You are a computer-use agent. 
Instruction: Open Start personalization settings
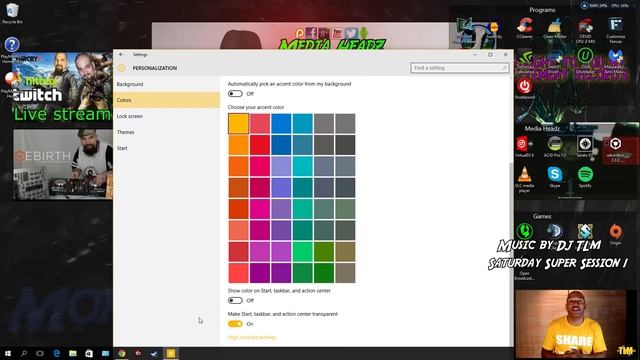(x=166, y=148)
